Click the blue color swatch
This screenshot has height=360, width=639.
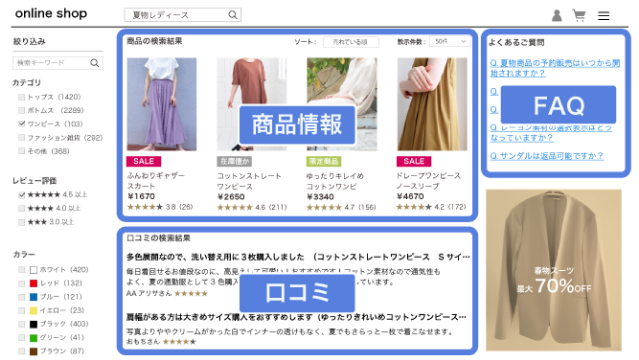[x=33, y=297]
